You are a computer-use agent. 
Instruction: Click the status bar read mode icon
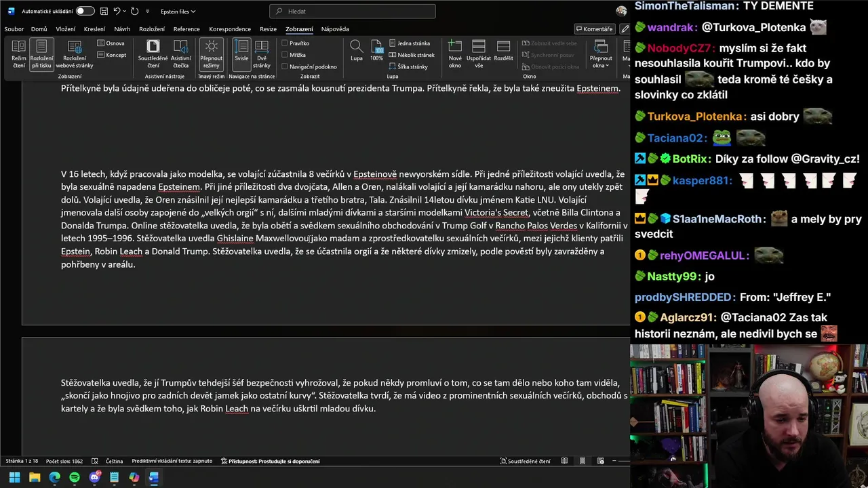pos(564,462)
